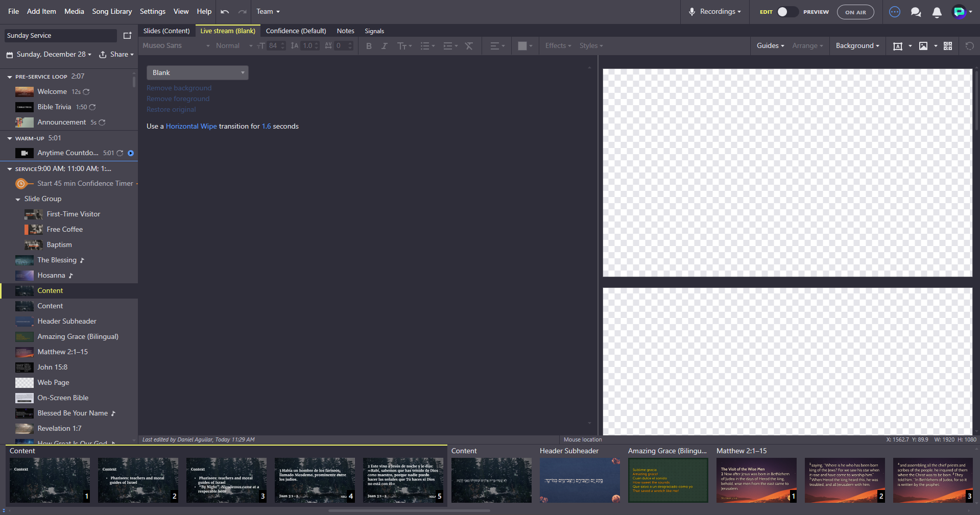
Task: Collapse the Service section
Action: [9, 169]
